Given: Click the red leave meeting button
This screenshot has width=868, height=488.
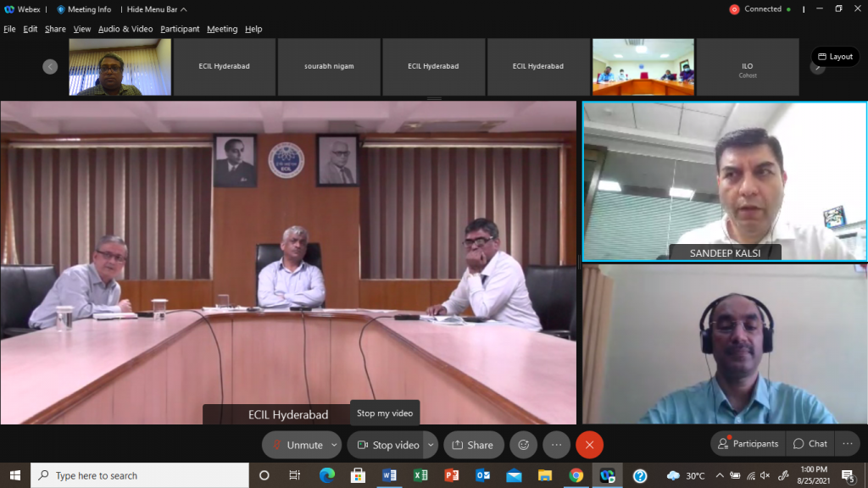Looking at the screenshot, I should point(589,445).
